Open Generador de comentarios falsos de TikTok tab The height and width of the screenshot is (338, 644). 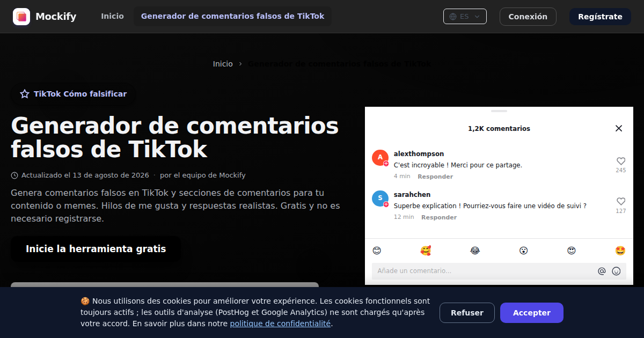pos(232,17)
